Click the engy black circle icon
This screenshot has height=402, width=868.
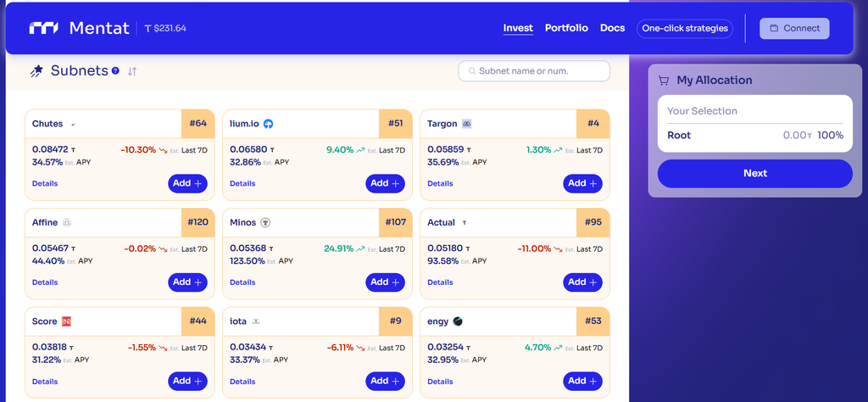pyautogui.click(x=458, y=321)
